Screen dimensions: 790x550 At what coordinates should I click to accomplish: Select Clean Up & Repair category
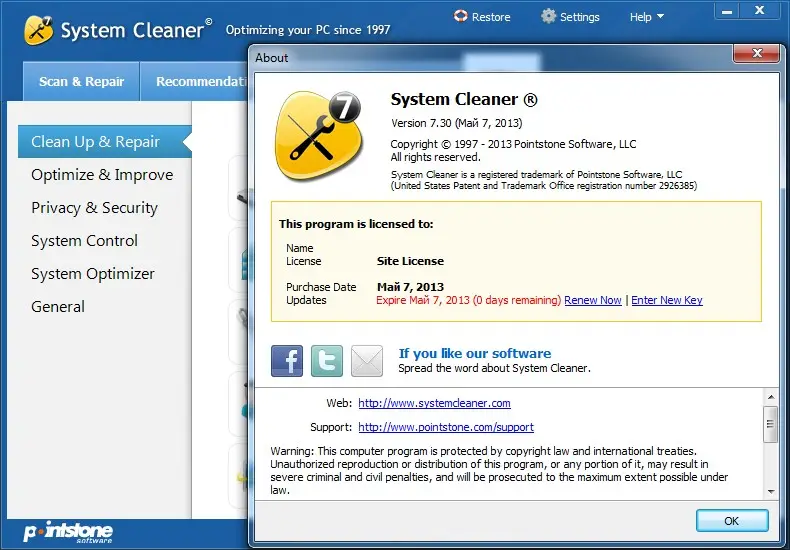(x=105, y=142)
